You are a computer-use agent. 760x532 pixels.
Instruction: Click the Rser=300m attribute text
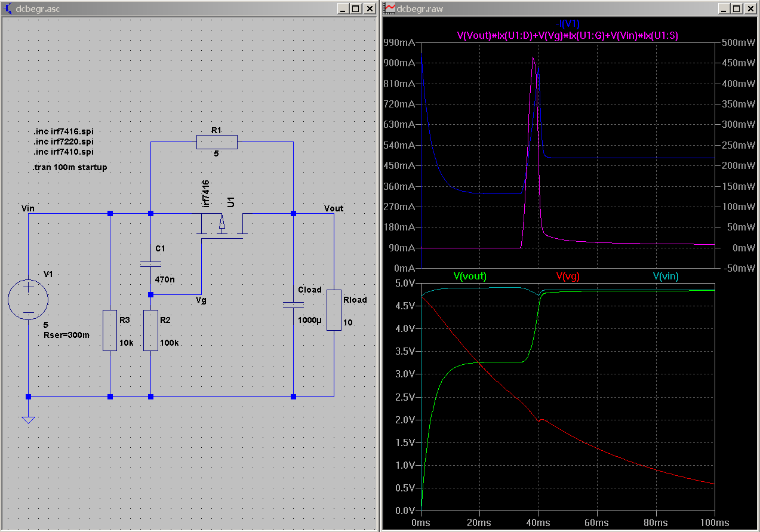tap(67, 336)
